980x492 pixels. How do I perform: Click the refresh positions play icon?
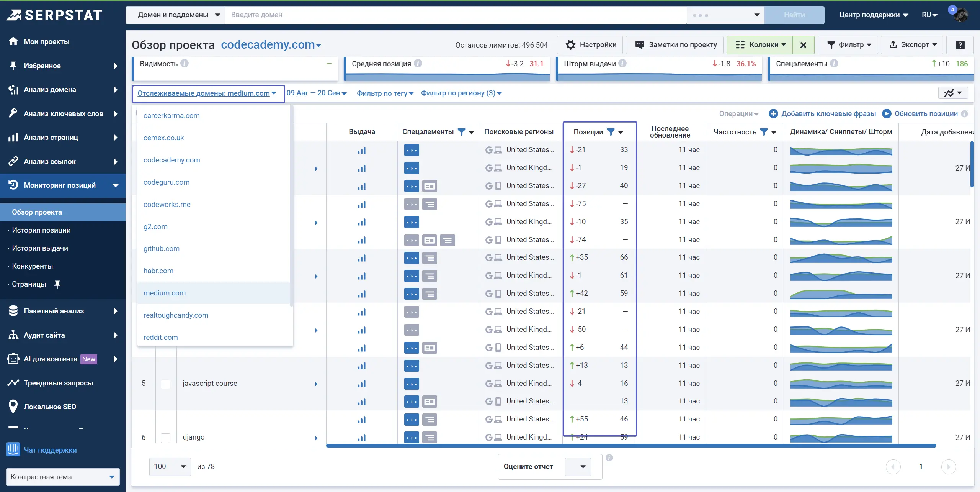click(887, 114)
